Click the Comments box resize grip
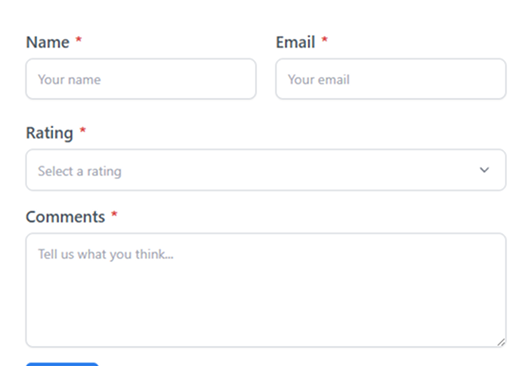The width and height of the screenshot is (530, 366). point(501,342)
